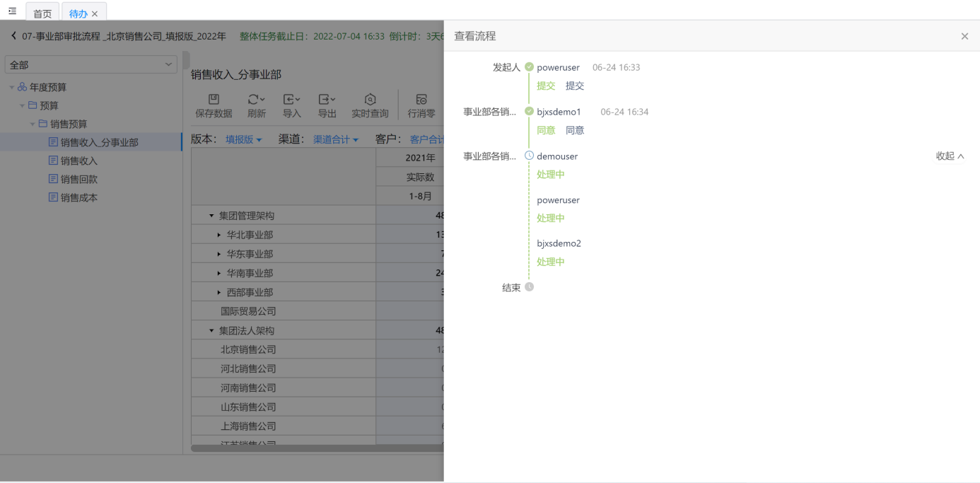This screenshot has height=483, width=980.
Task: Click the sidebar collapse menu icon
Action: tap(12, 11)
